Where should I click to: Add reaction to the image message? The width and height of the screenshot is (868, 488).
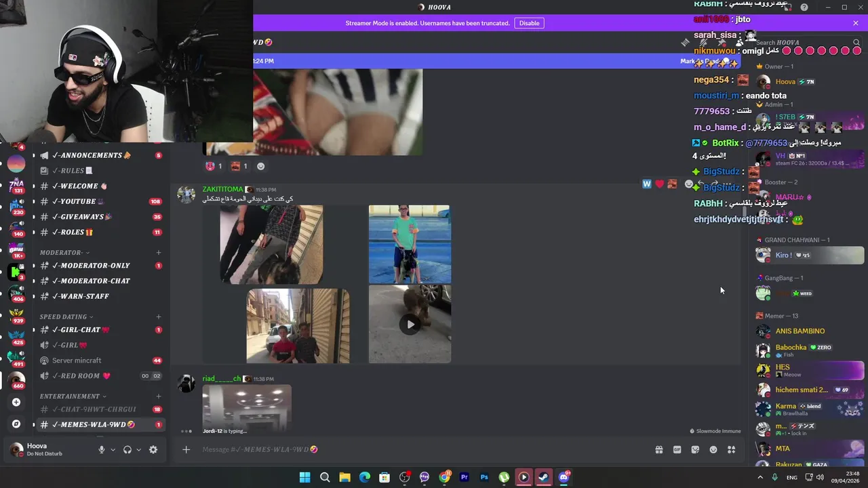(x=260, y=166)
